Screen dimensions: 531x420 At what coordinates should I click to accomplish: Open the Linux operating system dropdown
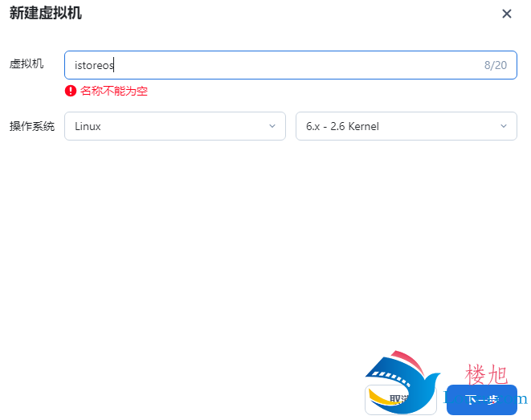tap(175, 126)
